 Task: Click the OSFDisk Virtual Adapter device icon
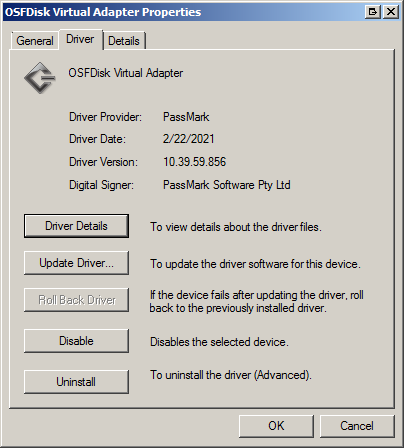40,78
